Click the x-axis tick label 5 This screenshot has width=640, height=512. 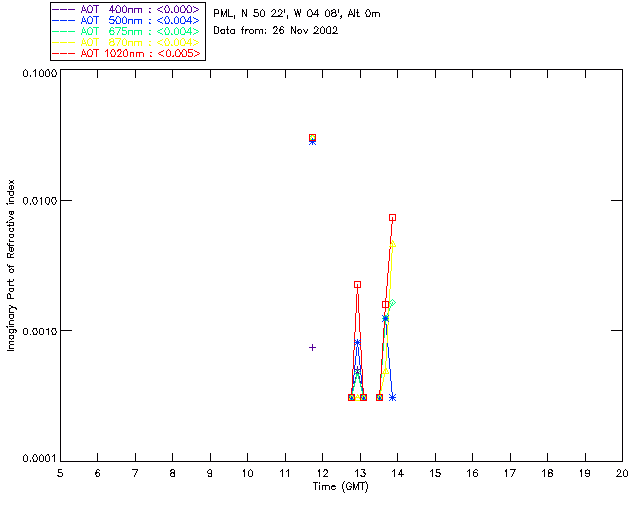60,473
